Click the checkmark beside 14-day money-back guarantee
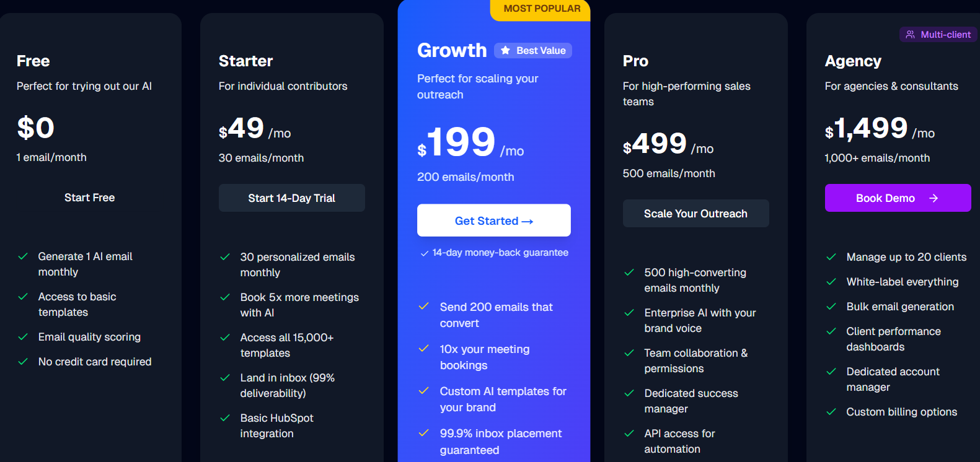Image resolution: width=980 pixels, height=462 pixels. point(423,253)
